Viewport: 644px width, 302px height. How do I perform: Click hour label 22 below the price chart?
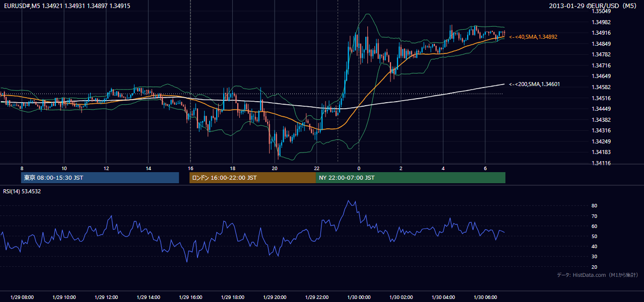[x=316, y=168]
